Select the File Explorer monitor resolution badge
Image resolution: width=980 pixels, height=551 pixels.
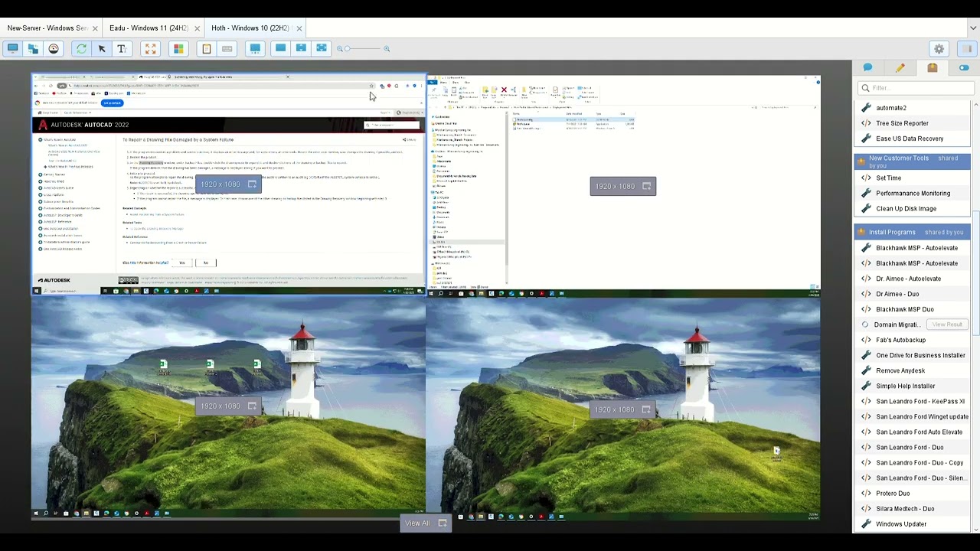[622, 186]
